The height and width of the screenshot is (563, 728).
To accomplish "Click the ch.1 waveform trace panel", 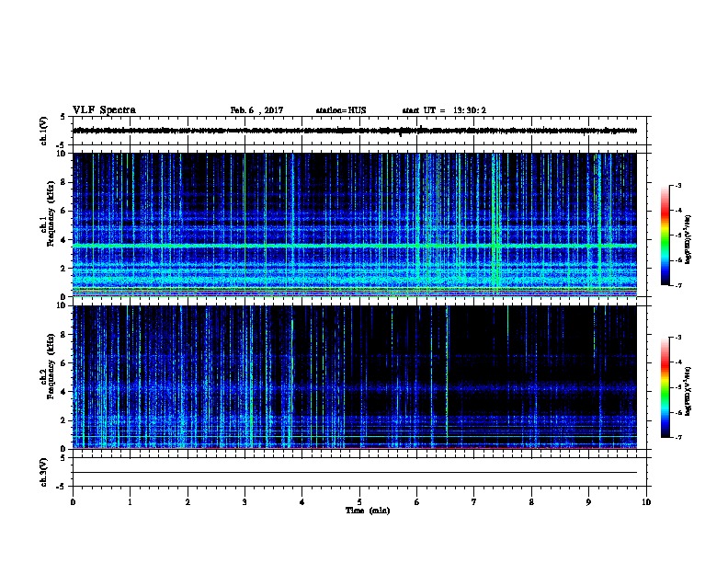I will [359, 131].
